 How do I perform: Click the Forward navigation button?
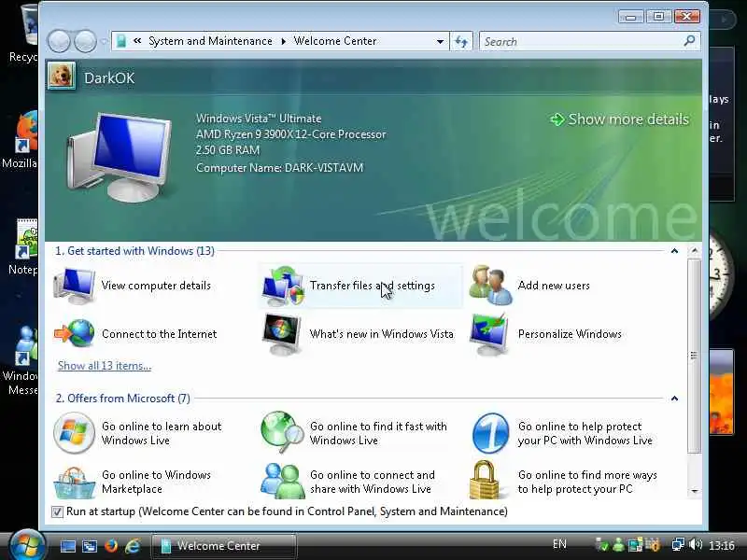[86, 41]
